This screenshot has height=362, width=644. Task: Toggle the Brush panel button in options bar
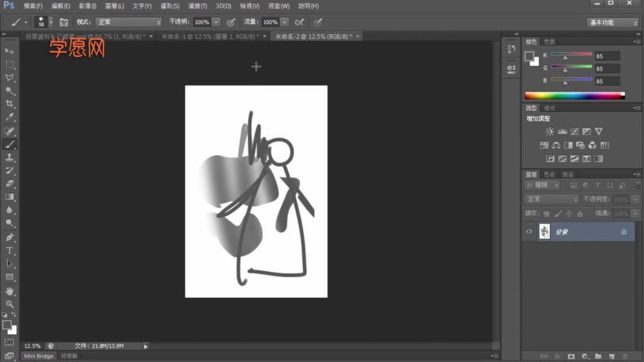(64, 22)
